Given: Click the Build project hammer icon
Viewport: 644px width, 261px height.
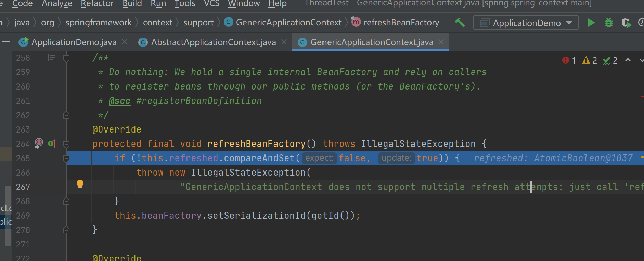Looking at the screenshot, I should [460, 23].
